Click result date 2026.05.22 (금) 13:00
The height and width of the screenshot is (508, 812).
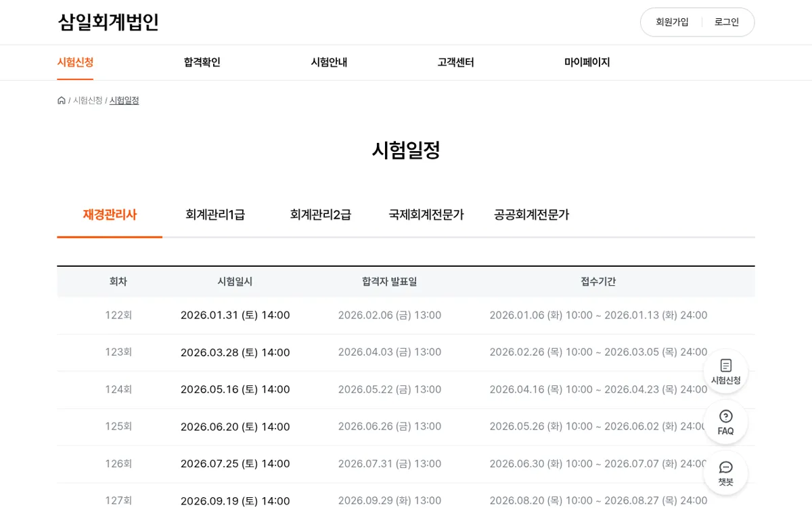click(x=390, y=389)
